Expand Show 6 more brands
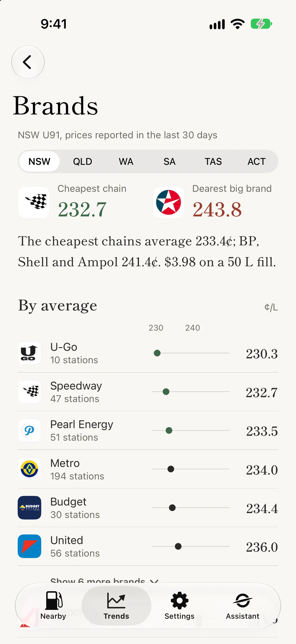The image size is (296, 644). point(104,581)
